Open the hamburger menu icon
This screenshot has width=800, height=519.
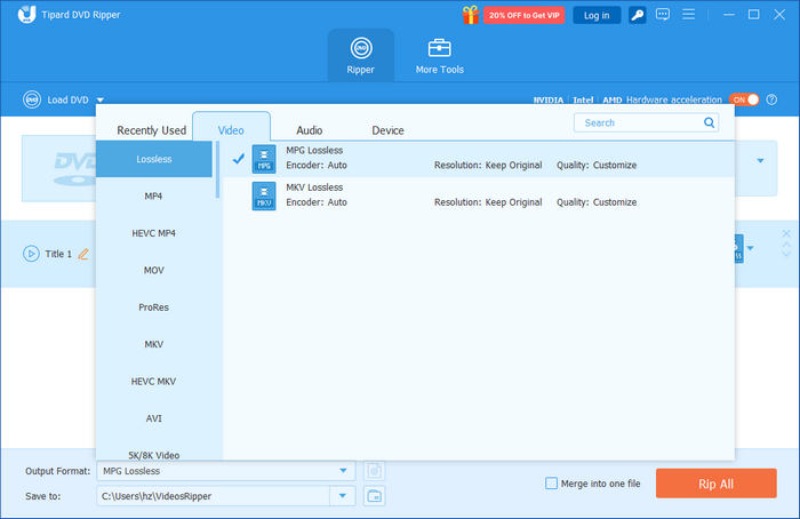point(689,14)
